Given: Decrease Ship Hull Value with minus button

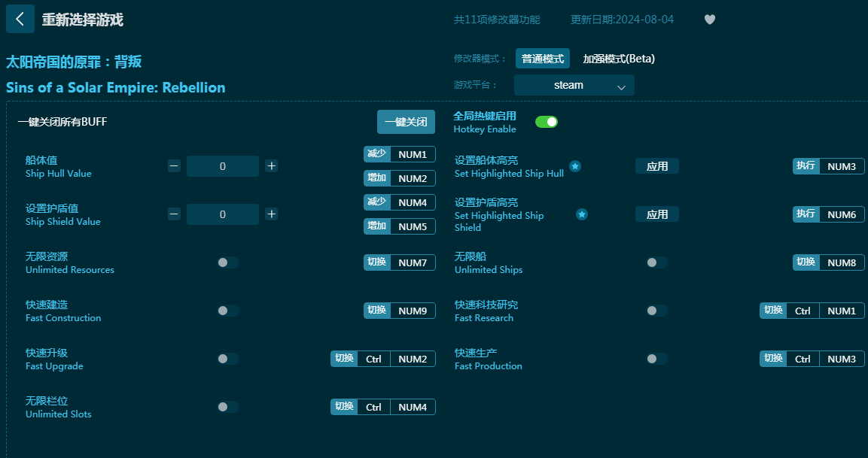Looking at the screenshot, I should coord(175,166).
